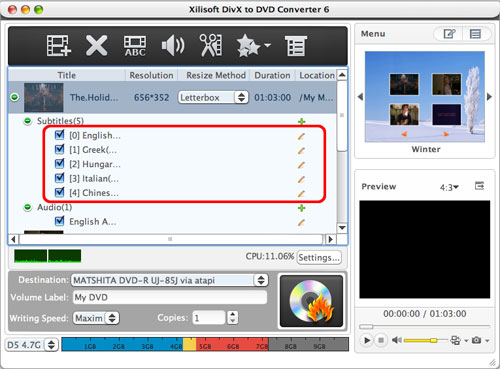Open the Clip scissors tool
The image size is (500, 369).
tap(211, 45)
